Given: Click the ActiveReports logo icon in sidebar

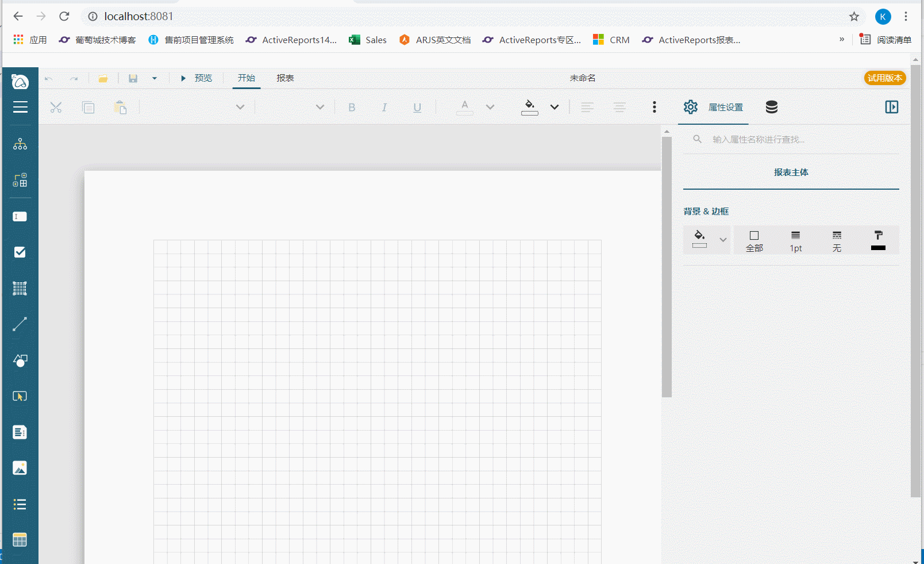Looking at the screenshot, I should pyautogui.click(x=20, y=82).
